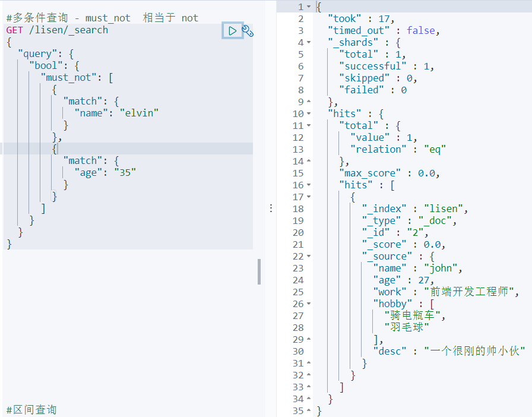
Task: Click the fold end marker at line 9
Action: [309, 102]
